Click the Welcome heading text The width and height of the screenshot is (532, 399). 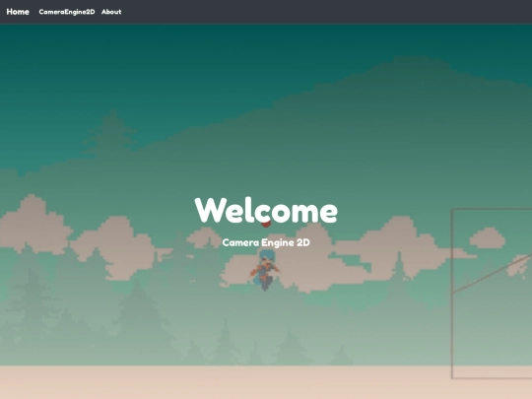click(x=266, y=211)
